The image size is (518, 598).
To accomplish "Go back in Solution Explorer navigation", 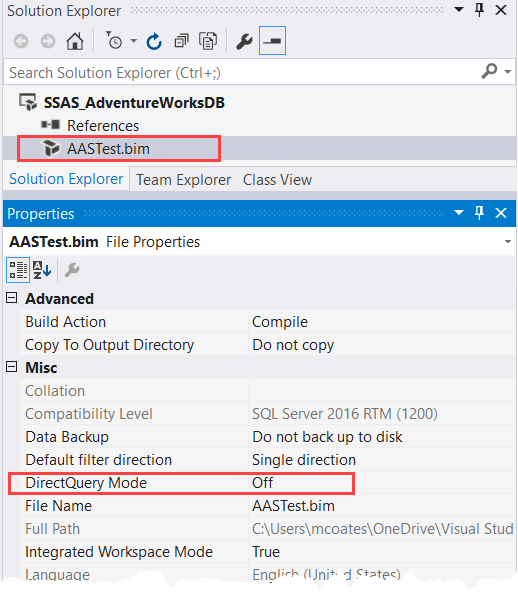I will (21, 41).
